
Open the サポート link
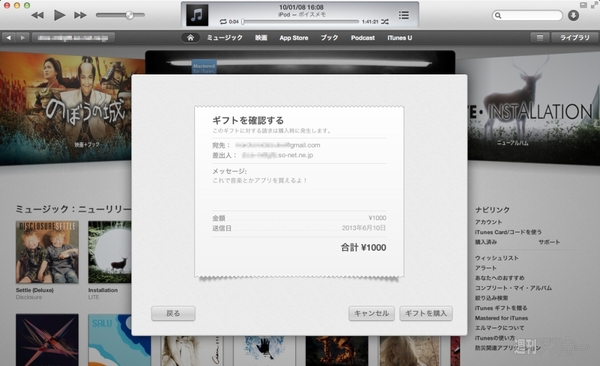549,242
